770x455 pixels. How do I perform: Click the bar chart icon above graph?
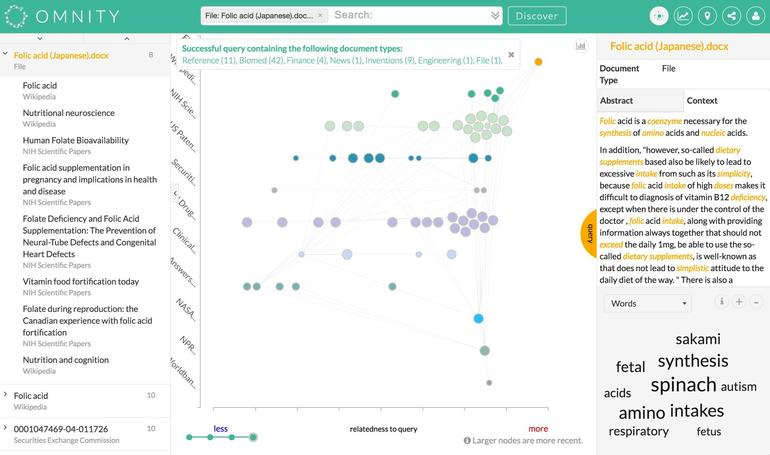[581, 46]
